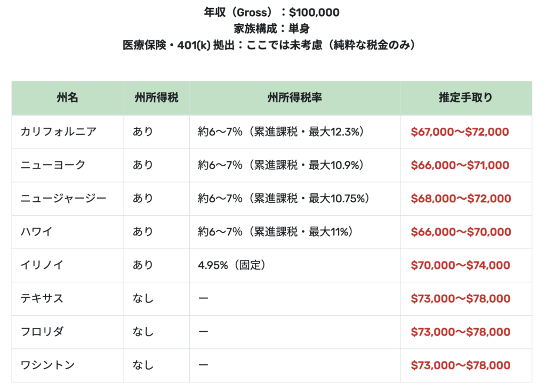Image resolution: width=546 pixels, height=392 pixels.
Task: Click the 年収（Gross）：$100,000 heading line
Action: click(272, 12)
